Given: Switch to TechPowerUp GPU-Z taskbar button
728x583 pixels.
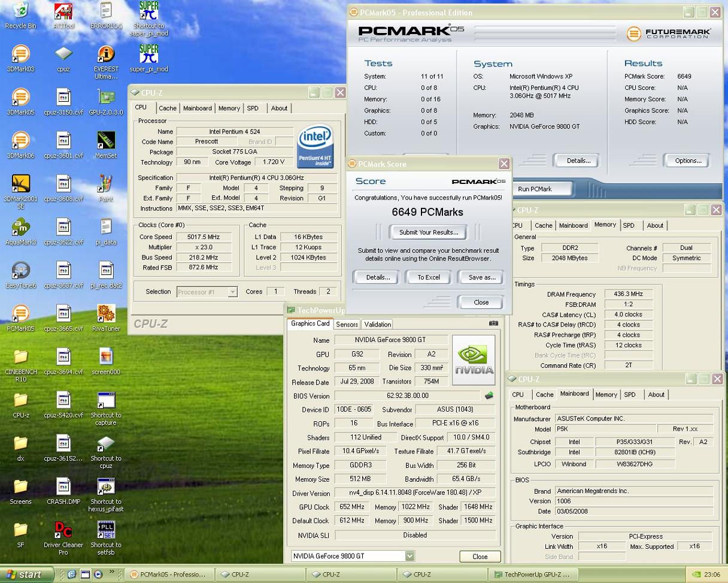Looking at the screenshot, I should pos(532,574).
